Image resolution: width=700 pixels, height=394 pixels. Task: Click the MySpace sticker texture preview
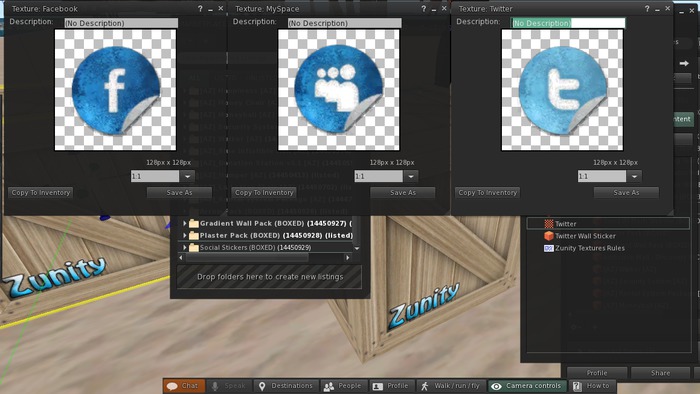[x=339, y=90]
